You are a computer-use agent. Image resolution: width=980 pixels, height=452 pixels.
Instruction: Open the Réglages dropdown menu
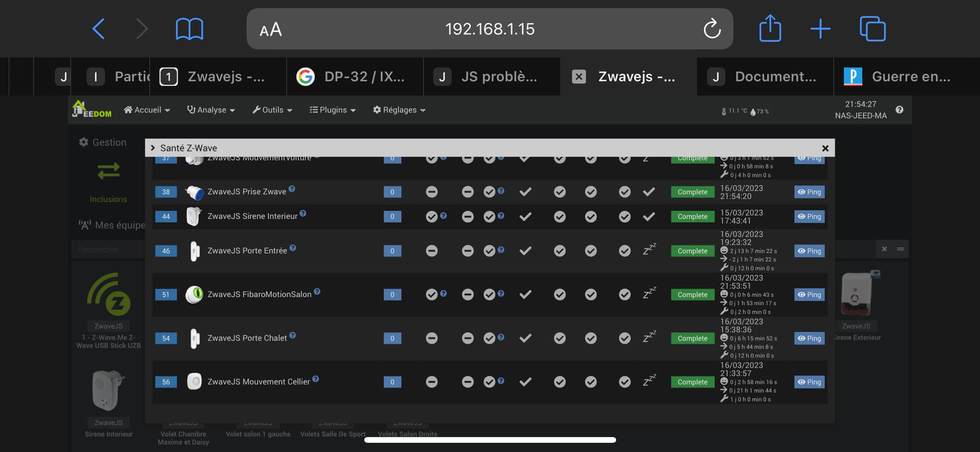[399, 110]
